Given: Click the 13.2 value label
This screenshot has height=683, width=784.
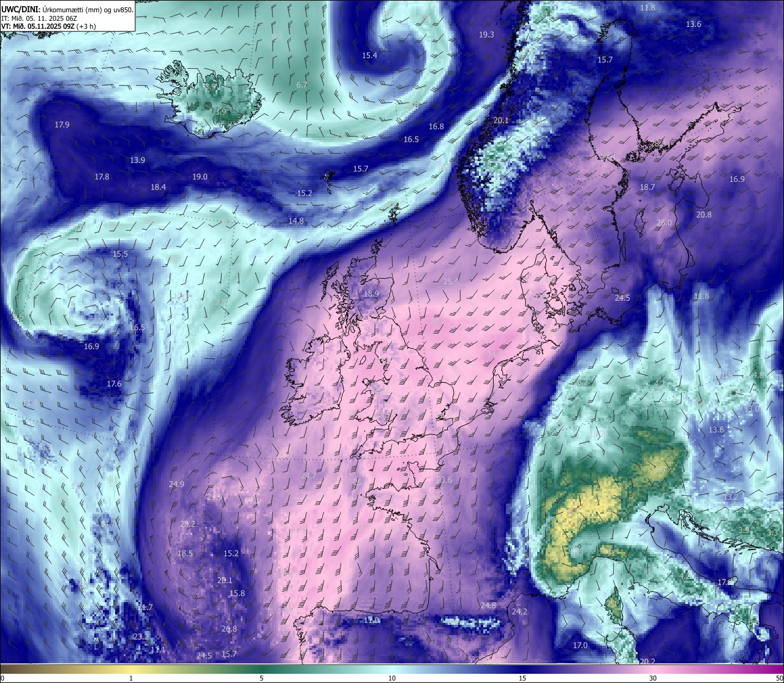Looking at the screenshot, I should tap(731, 497).
